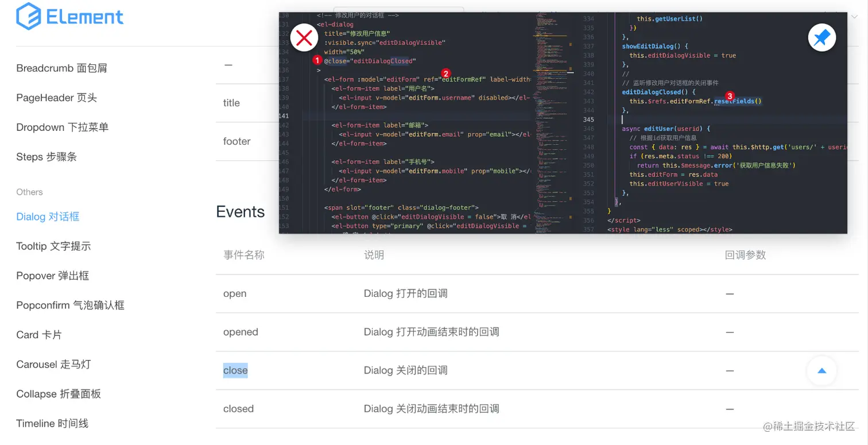Go to Popconfirm 气泡确认框 page
Image resolution: width=868 pixels, height=445 pixels.
[x=71, y=305]
